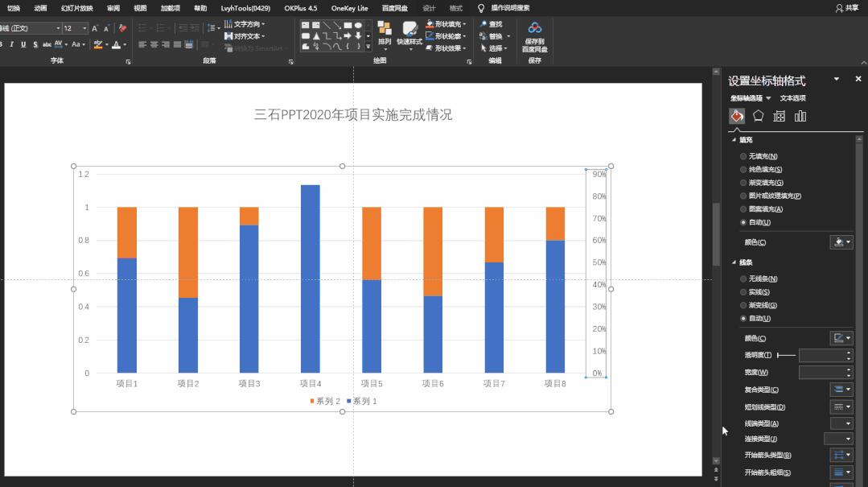The height and width of the screenshot is (487, 868).
Task: Click the 快速样式 (Quick Styles) icon
Action: (x=409, y=32)
